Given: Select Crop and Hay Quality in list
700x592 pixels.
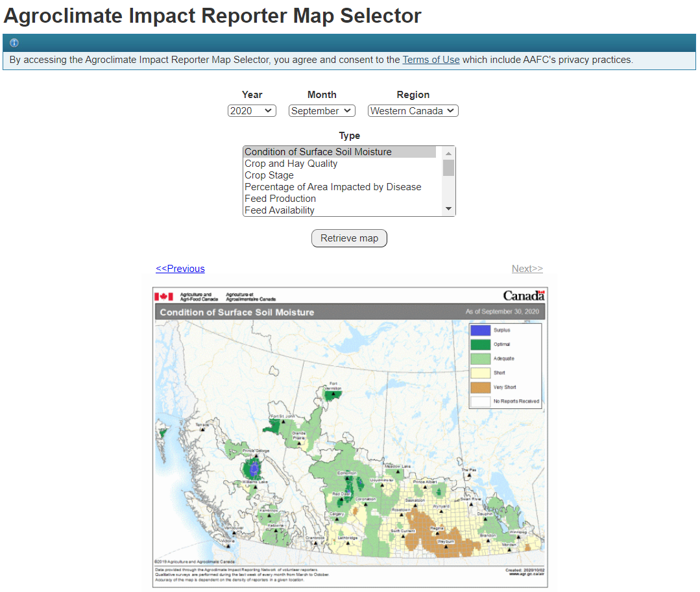Looking at the screenshot, I should pos(291,164).
